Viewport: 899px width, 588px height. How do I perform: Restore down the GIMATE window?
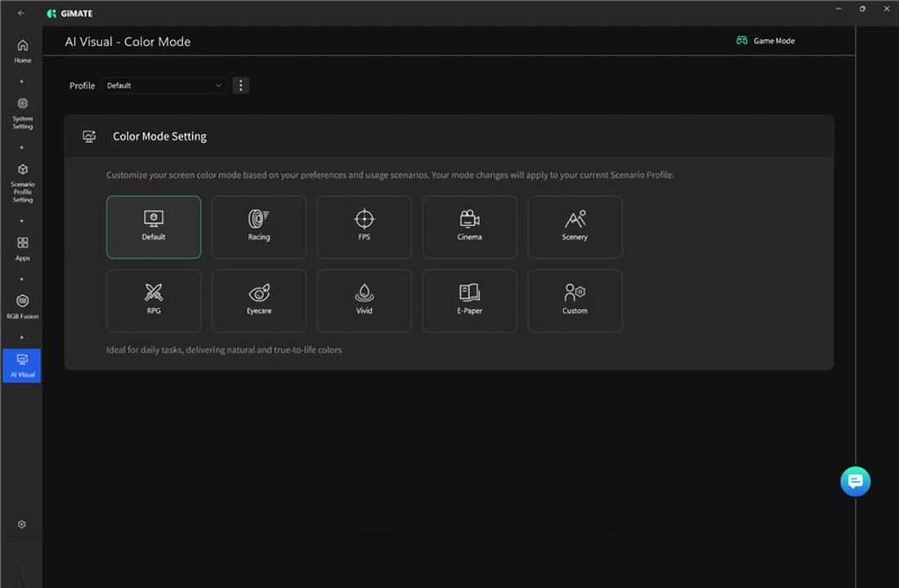(x=862, y=9)
